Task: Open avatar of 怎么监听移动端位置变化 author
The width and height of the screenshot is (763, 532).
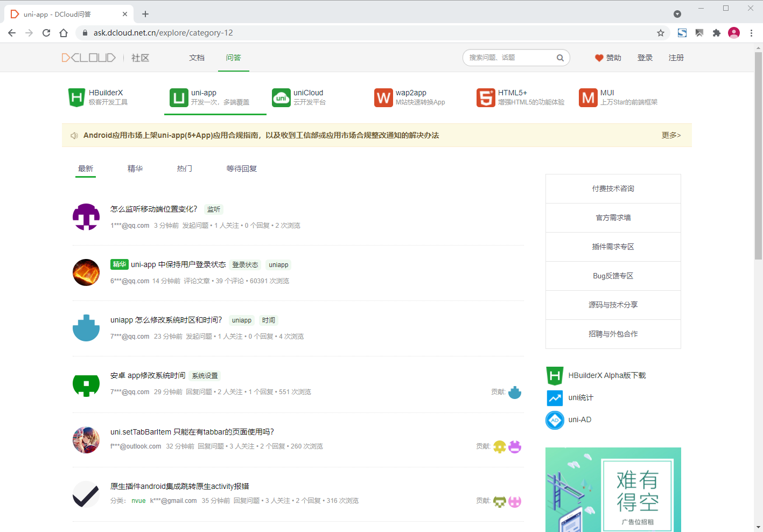Action: tap(86, 217)
